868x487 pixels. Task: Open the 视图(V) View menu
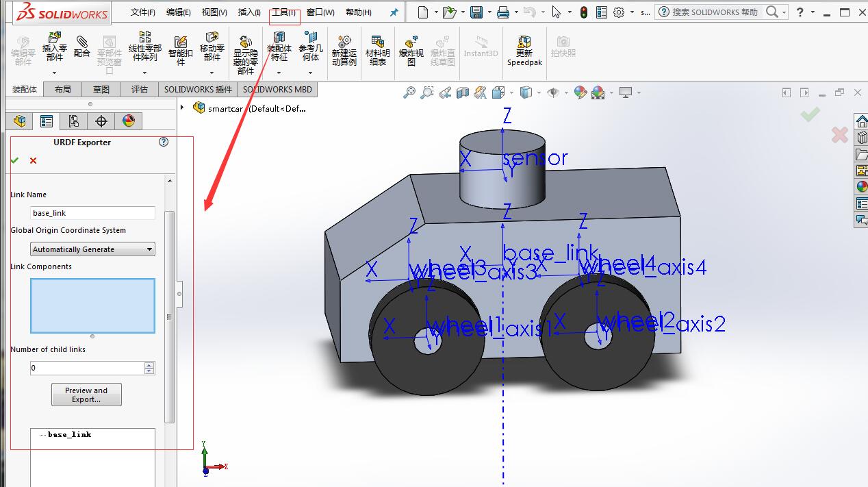214,12
